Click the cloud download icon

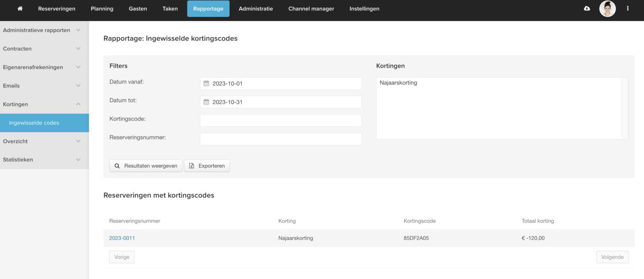tap(587, 8)
